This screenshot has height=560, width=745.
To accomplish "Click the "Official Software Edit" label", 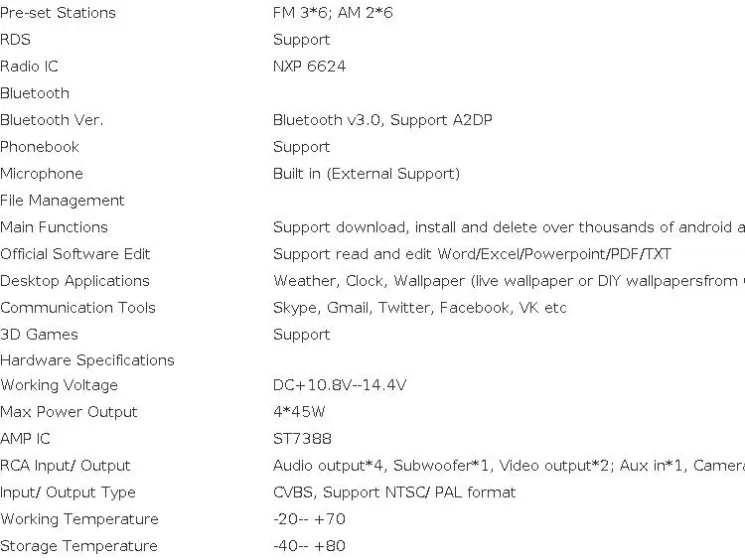I will pos(75,254).
